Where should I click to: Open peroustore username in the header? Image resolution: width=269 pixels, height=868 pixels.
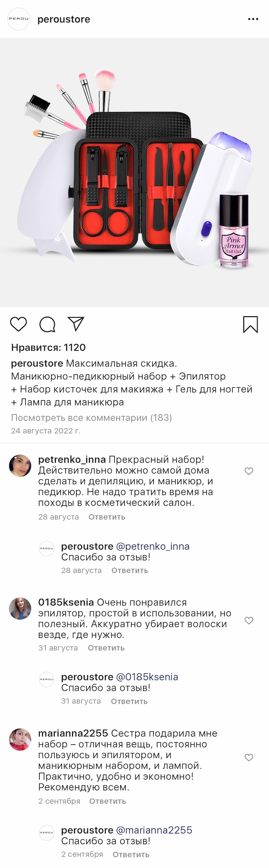pyautogui.click(x=64, y=19)
